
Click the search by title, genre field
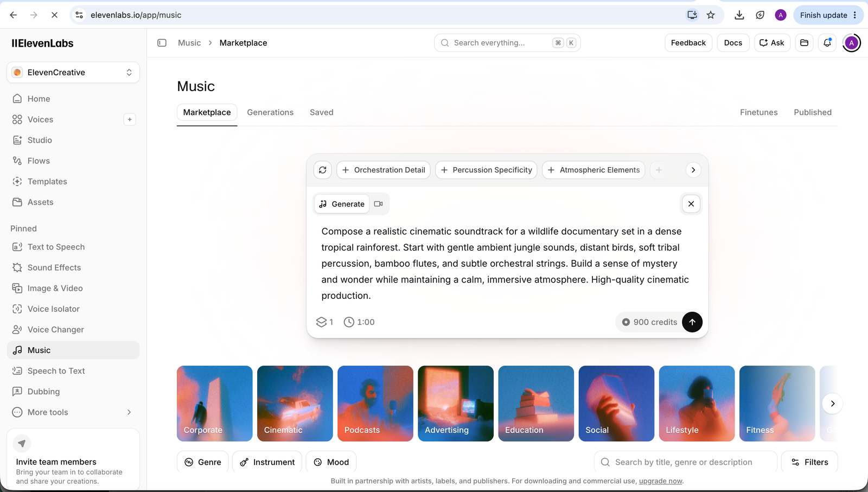point(686,462)
